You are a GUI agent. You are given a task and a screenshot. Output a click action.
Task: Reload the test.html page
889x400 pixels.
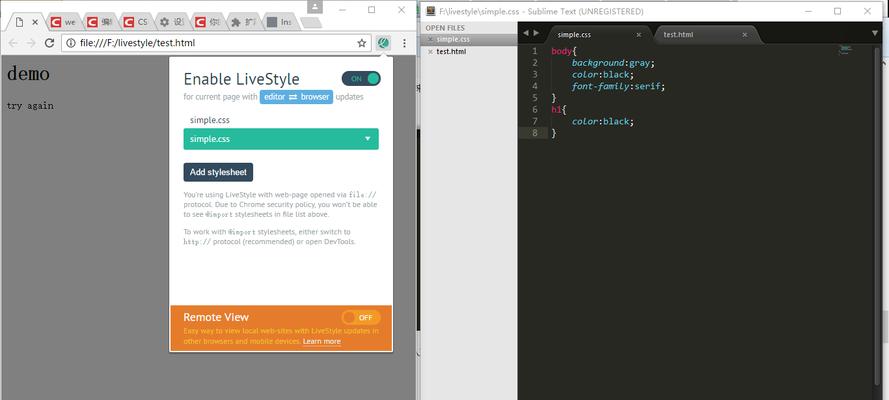[x=49, y=43]
